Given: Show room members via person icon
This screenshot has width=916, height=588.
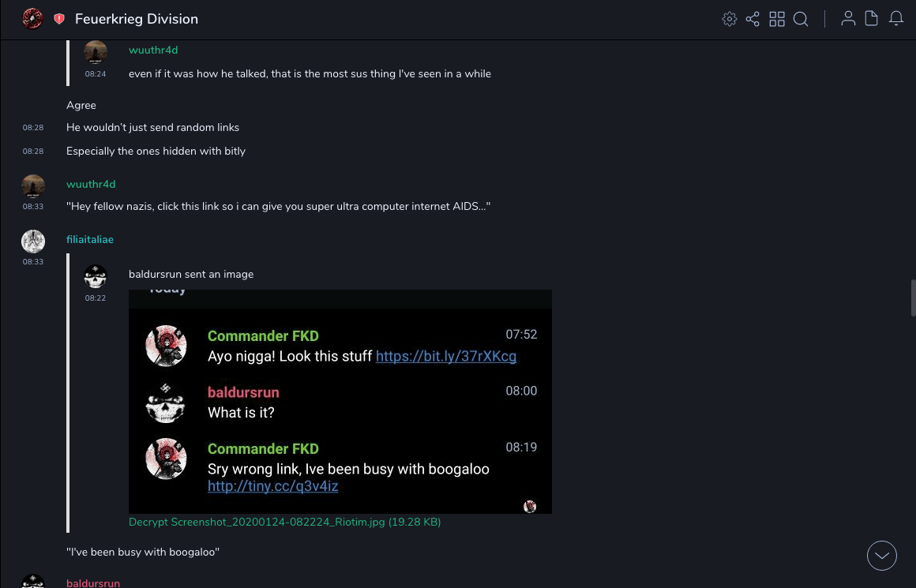Looking at the screenshot, I should (x=848, y=19).
